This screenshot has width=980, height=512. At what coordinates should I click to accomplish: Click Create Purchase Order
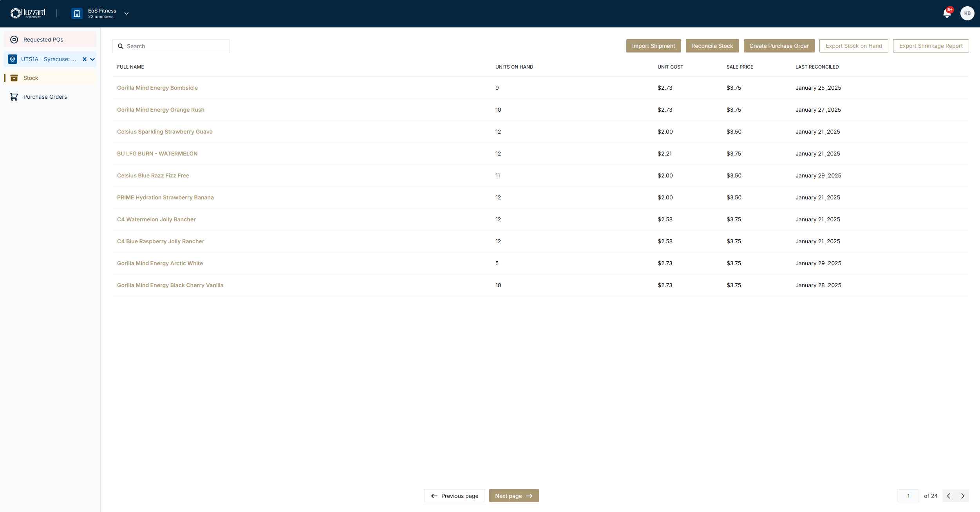(779, 46)
